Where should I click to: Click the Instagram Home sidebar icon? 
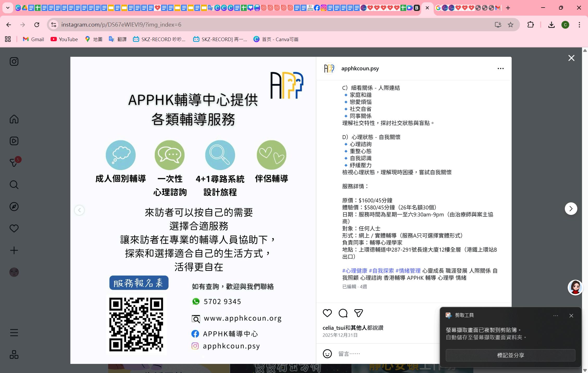(14, 119)
